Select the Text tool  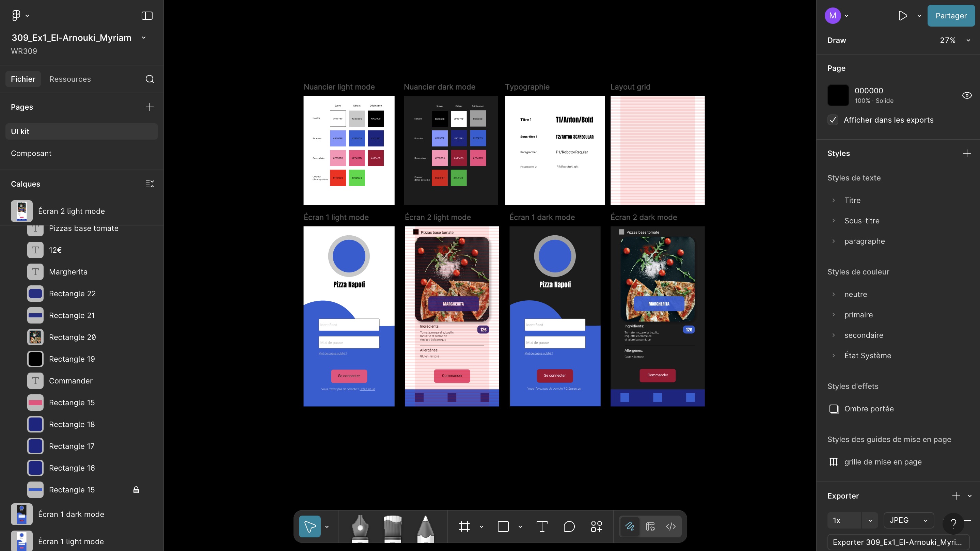tap(542, 526)
